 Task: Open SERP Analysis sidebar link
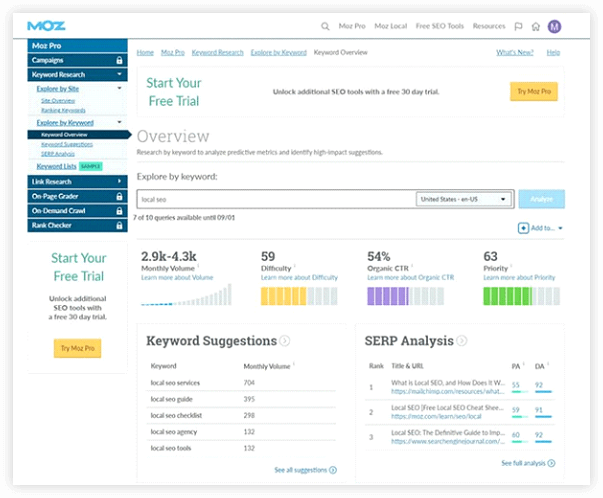(58, 154)
